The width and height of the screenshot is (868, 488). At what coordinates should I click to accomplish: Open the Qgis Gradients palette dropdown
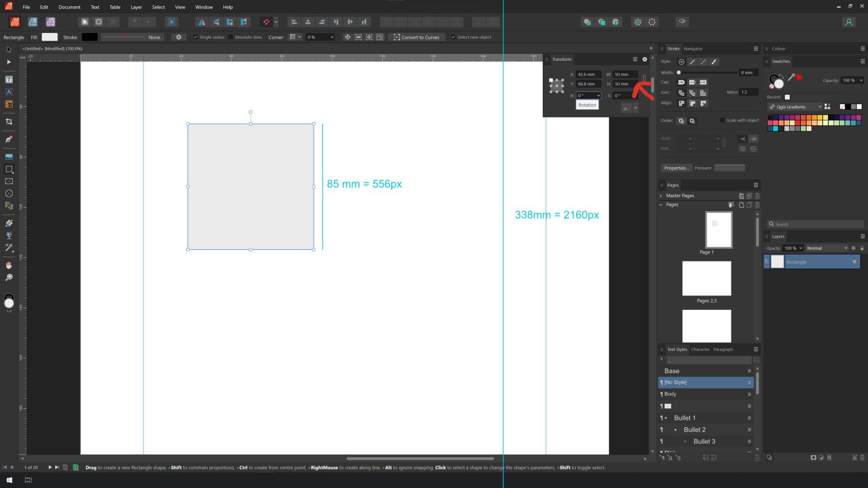click(796, 107)
